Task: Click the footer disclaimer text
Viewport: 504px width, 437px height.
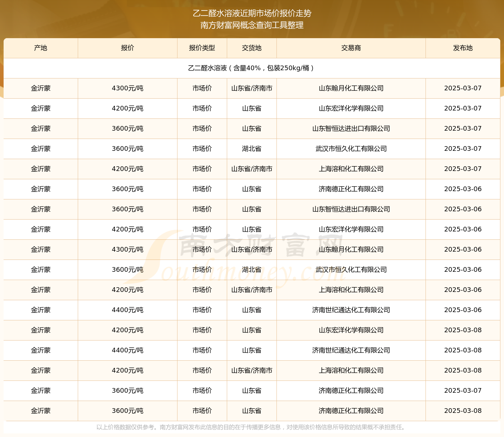Action: pyautogui.click(x=252, y=427)
